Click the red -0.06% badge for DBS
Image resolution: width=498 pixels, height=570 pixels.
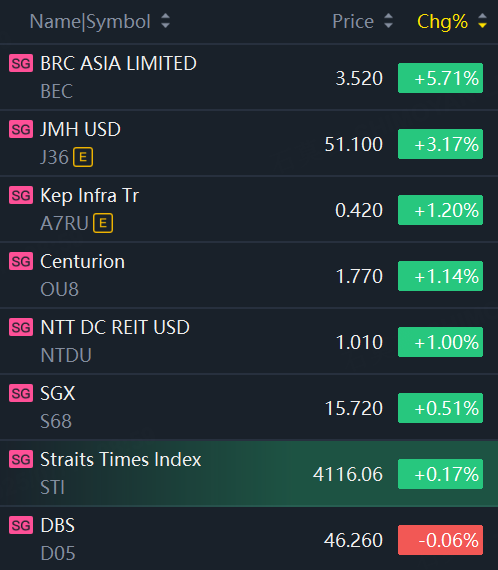click(440, 540)
